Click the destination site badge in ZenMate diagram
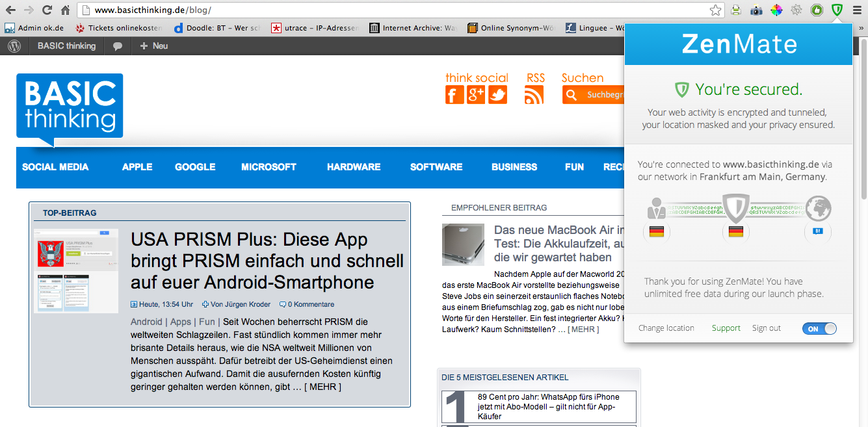Viewport: 868px width, 427px height. point(819,231)
